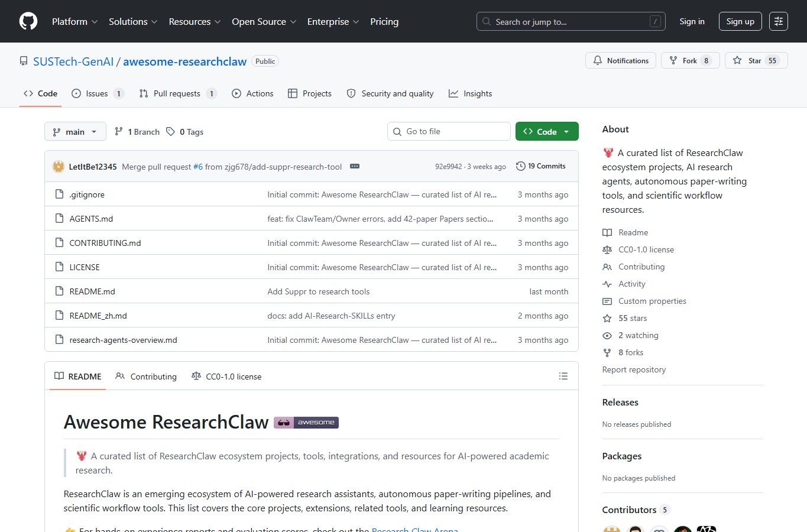Click the scale icon beside CC0-1.0 license in About
The width and height of the screenshot is (807, 532).
point(607,249)
